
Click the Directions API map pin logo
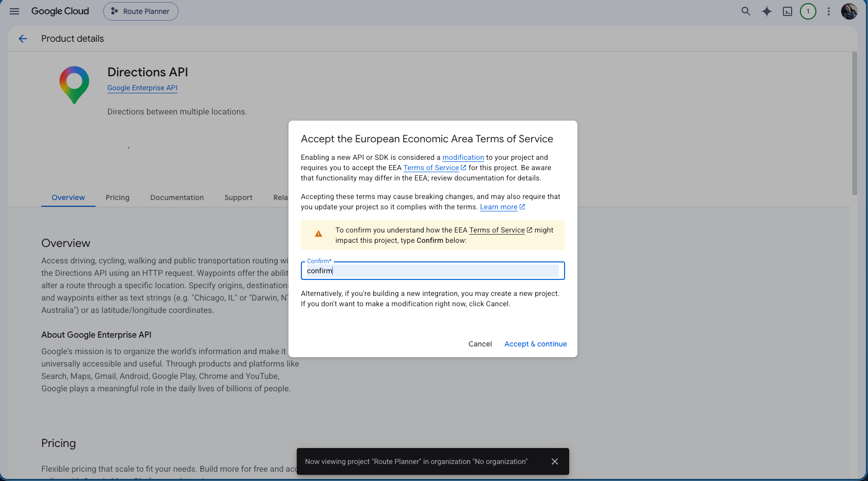74,85
